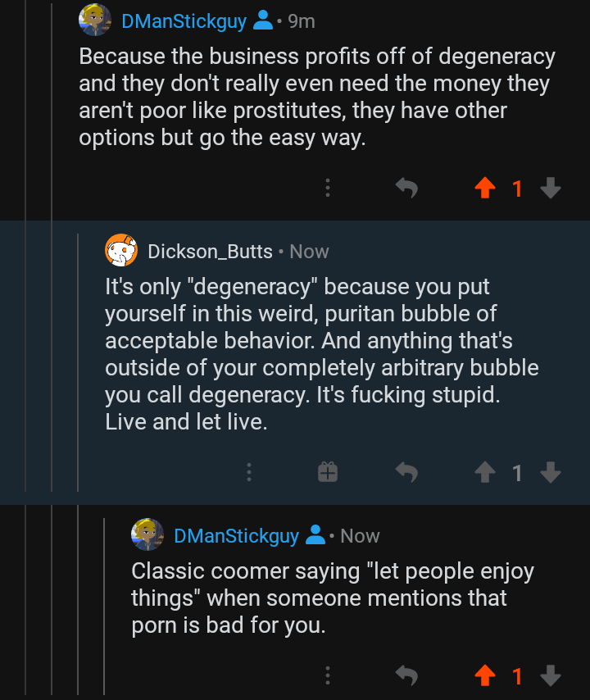
Task: Open DManStickguy's avatar on the first comment
Action: click(95, 20)
